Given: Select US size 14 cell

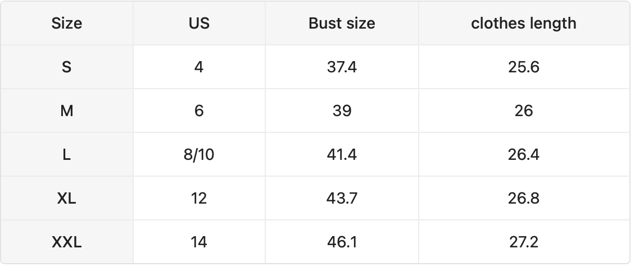Looking at the screenshot, I should click(x=199, y=242).
